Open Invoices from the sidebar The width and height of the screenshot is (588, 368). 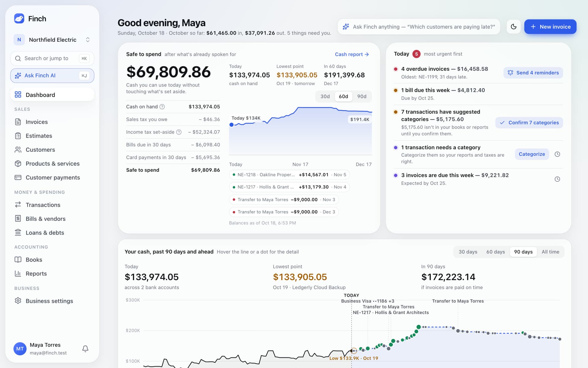tap(52, 122)
